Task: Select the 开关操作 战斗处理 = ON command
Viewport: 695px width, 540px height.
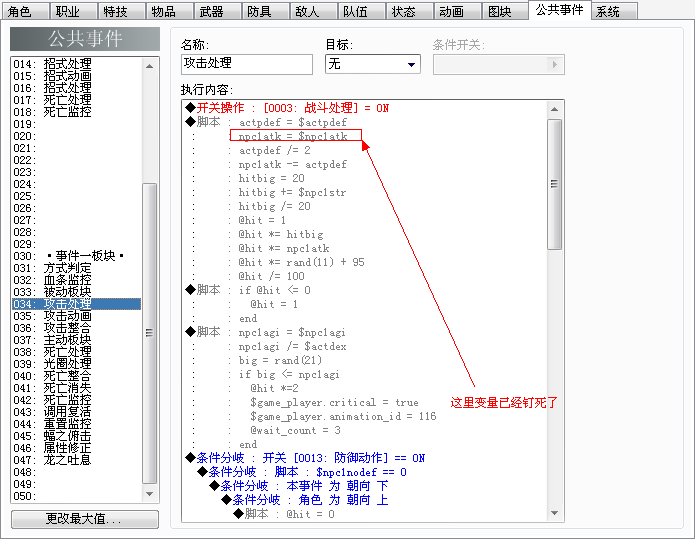Action: [287, 108]
